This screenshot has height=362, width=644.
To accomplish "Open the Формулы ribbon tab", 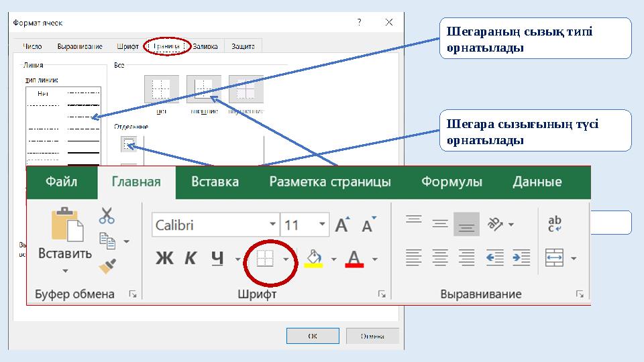I will pyautogui.click(x=451, y=182).
